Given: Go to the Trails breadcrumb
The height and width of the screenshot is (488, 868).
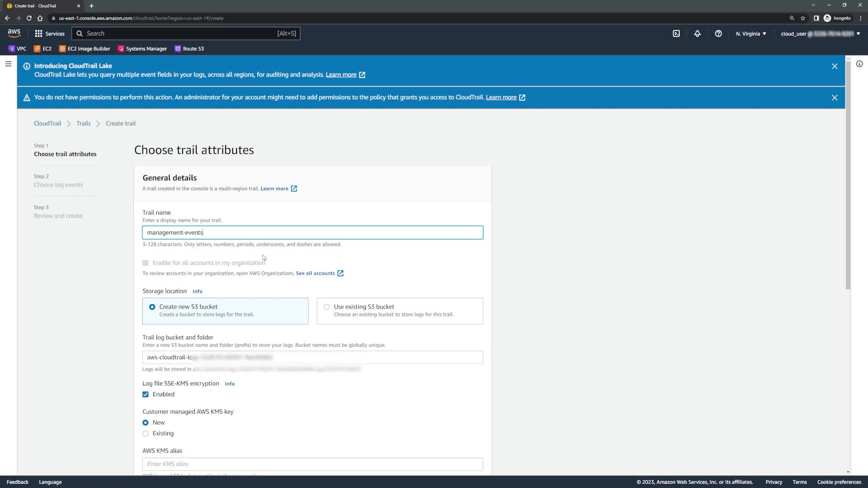Looking at the screenshot, I should [83, 123].
